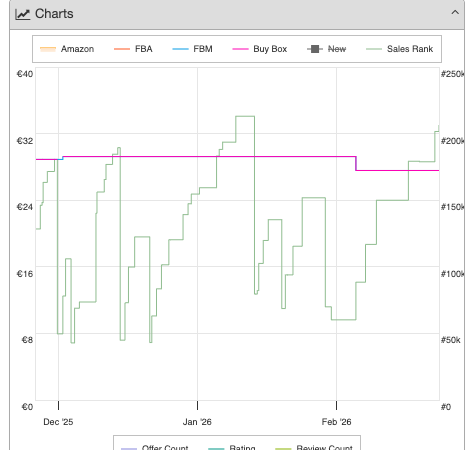Screen dimensions: 474x450
Task: Click the Jan '26 axis label
Action: (x=197, y=422)
